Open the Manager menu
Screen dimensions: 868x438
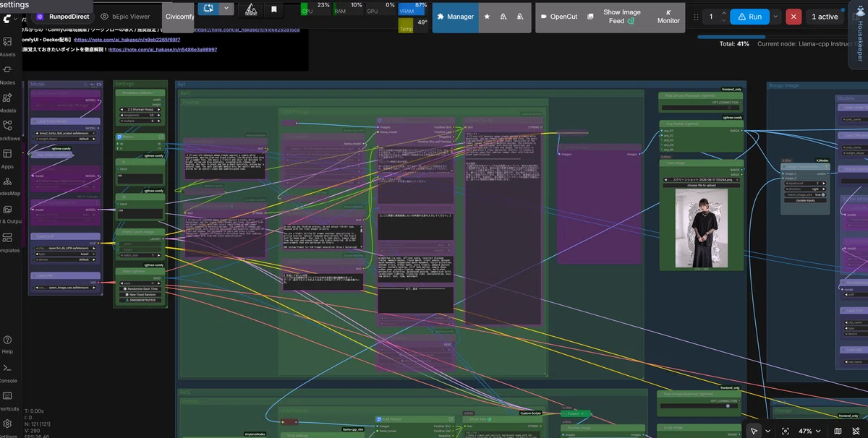coord(456,16)
